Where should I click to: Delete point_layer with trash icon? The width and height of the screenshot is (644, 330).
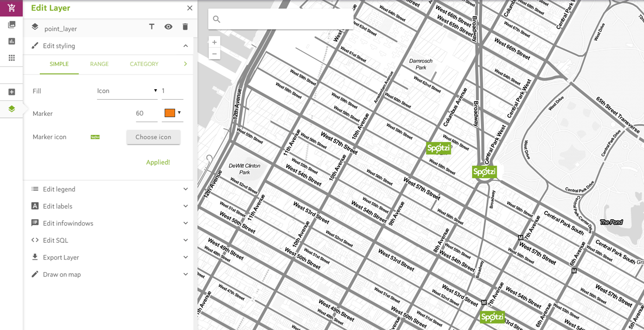click(185, 27)
